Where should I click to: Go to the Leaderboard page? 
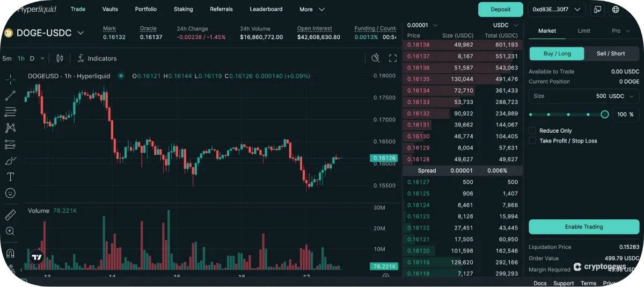[266, 10]
